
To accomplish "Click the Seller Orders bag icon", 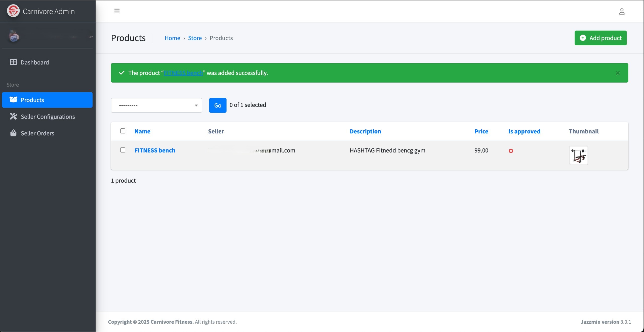I will 13,133.
